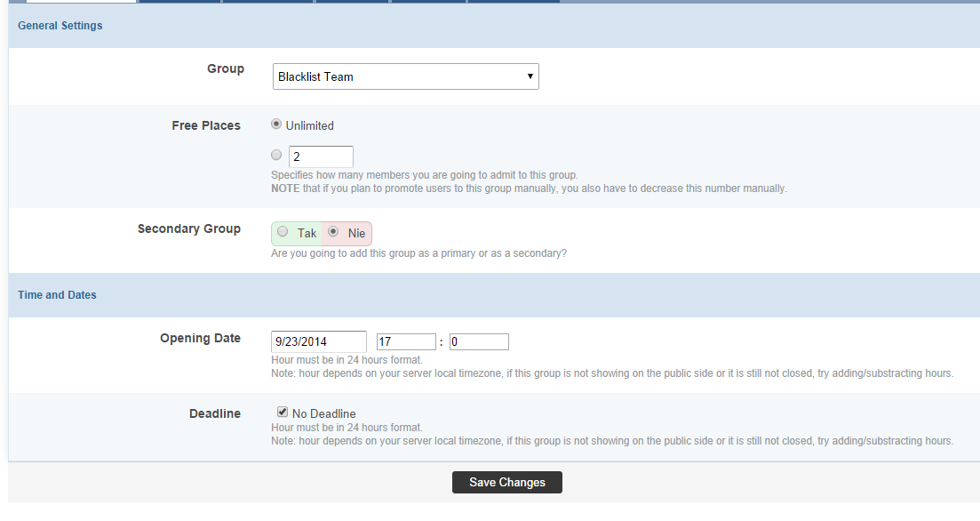Click the Deadline field label
The width and height of the screenshot is (980, 521).
215,413
